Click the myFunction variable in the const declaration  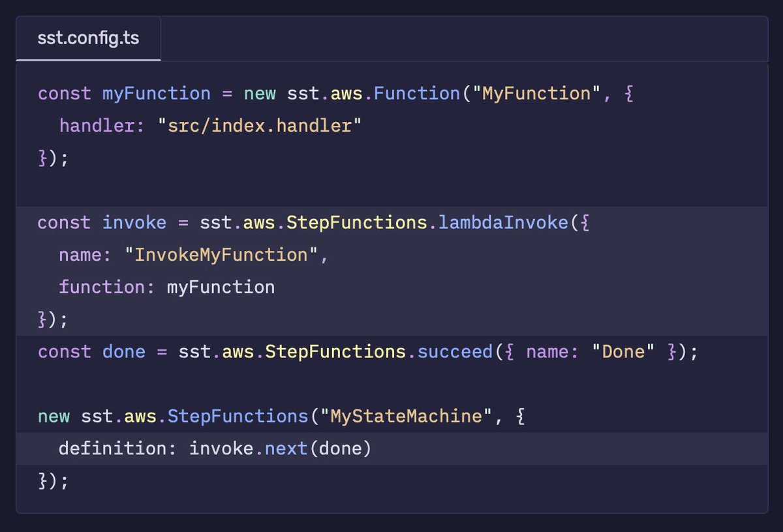tap(157, 93)
